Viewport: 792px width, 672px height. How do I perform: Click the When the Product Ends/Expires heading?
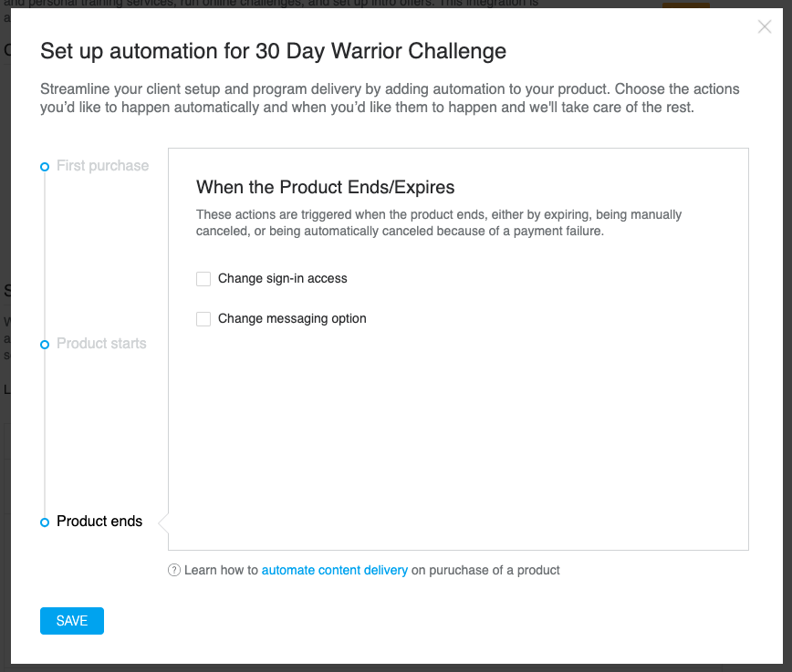pos(325,187)
